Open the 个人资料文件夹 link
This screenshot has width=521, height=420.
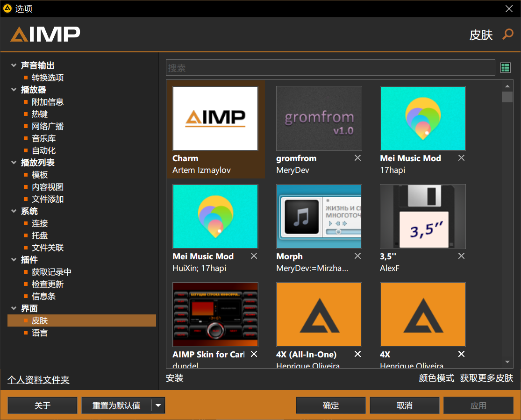click(38, 380)
